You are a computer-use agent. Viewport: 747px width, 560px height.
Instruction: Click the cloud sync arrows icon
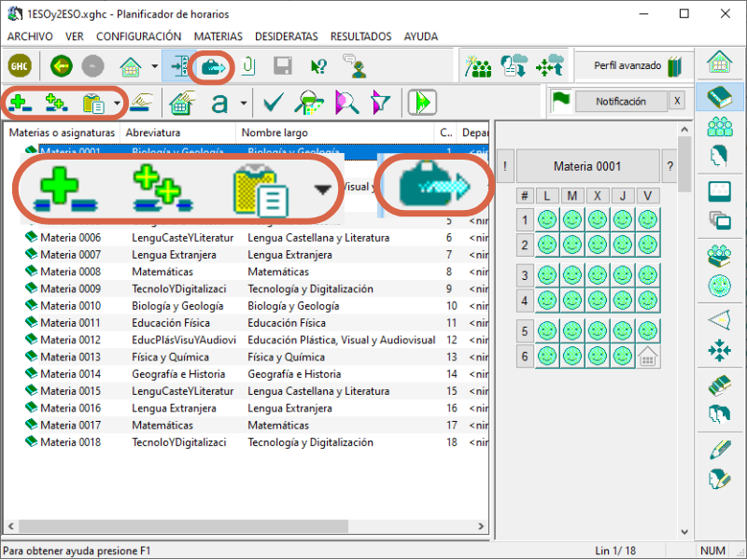click(550, 65)
